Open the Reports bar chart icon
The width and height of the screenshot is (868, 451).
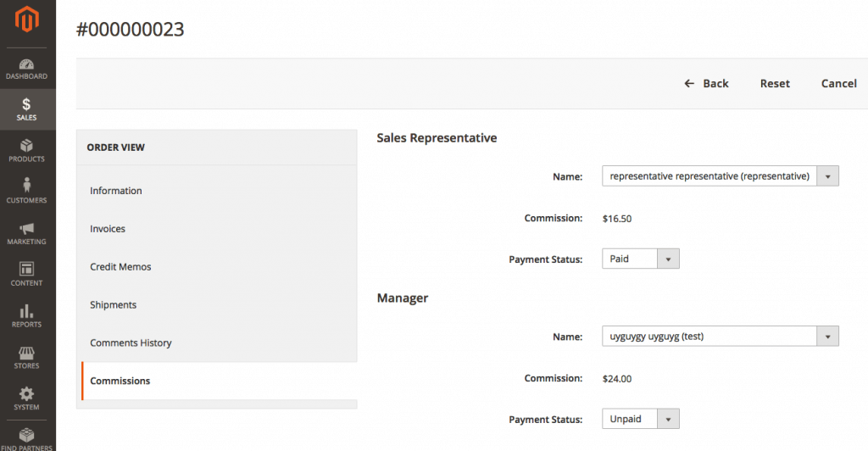point(27,311)
